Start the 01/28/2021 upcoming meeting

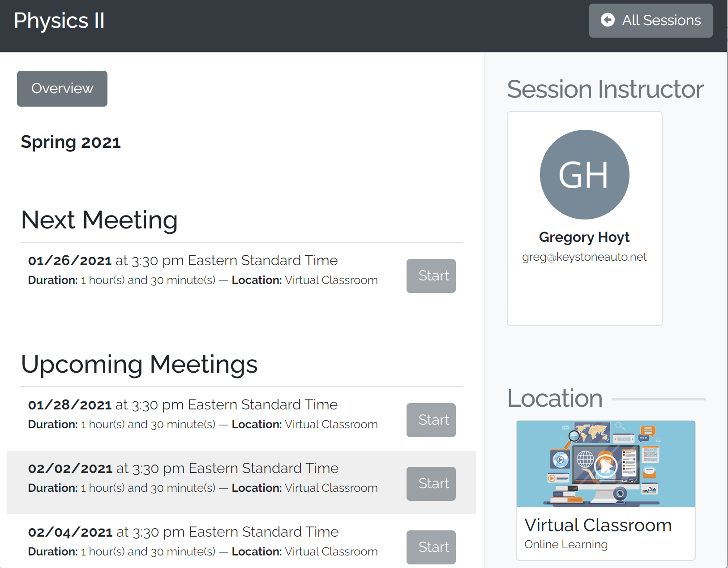[431, 420]
